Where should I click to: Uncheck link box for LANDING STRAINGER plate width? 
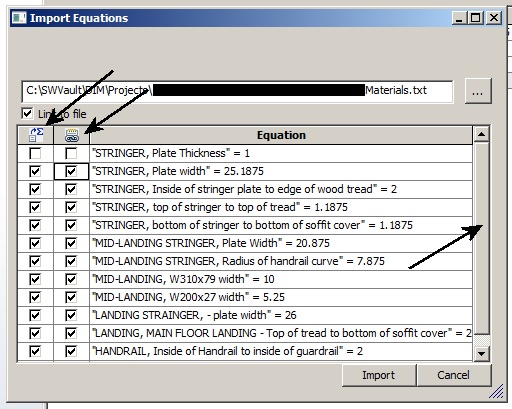tap(71, 315)
